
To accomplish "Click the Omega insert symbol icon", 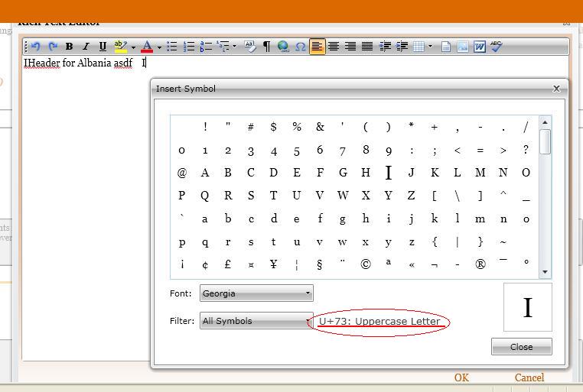I will tap(301, 47).
